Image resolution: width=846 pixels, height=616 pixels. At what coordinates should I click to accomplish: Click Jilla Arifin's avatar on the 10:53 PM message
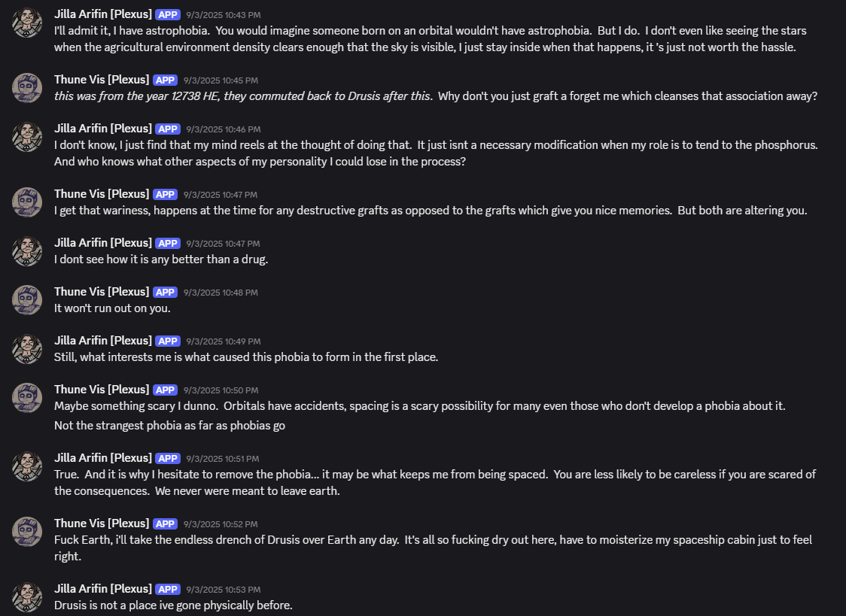pyautogui.click(x=26, y=597)
